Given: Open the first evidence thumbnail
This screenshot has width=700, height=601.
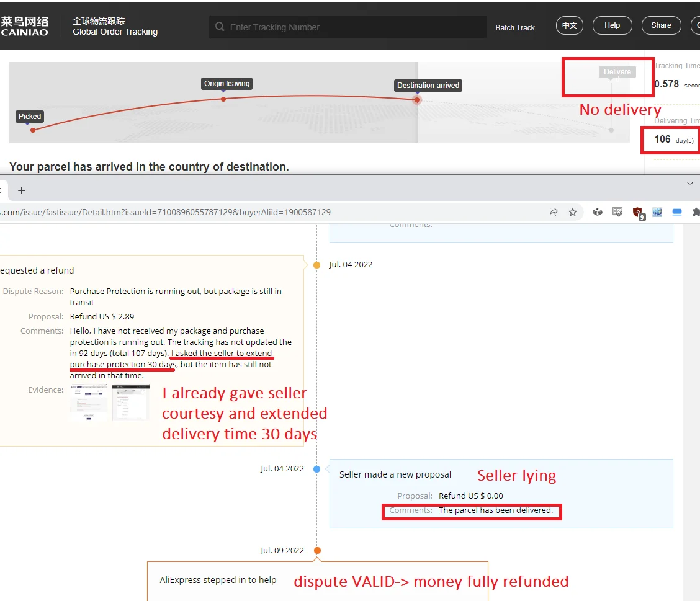Looking at the screenshot, I should (89, 403).
